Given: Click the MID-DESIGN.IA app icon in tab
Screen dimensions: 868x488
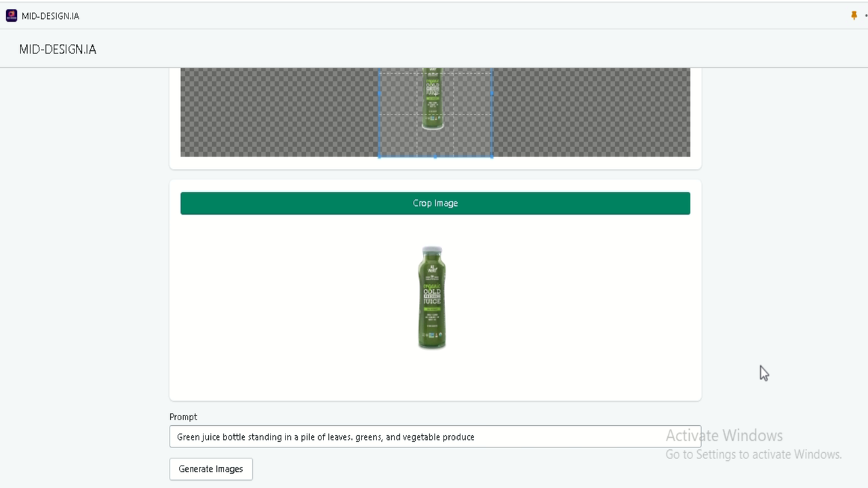Looking at the screenshot, I should [12, 16].
